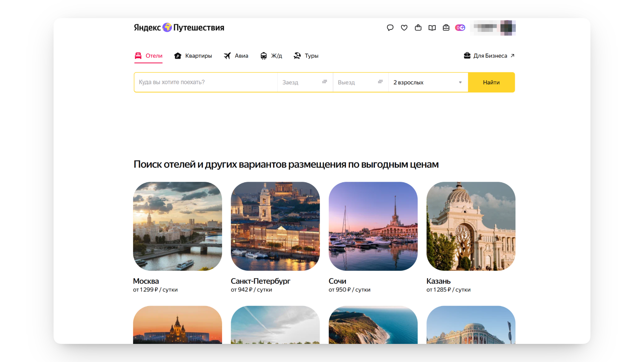Image resolution: width=644 pixels, height=362 pixels.
Task: Open the briefcase trips icon
Action: coord(446,28)
